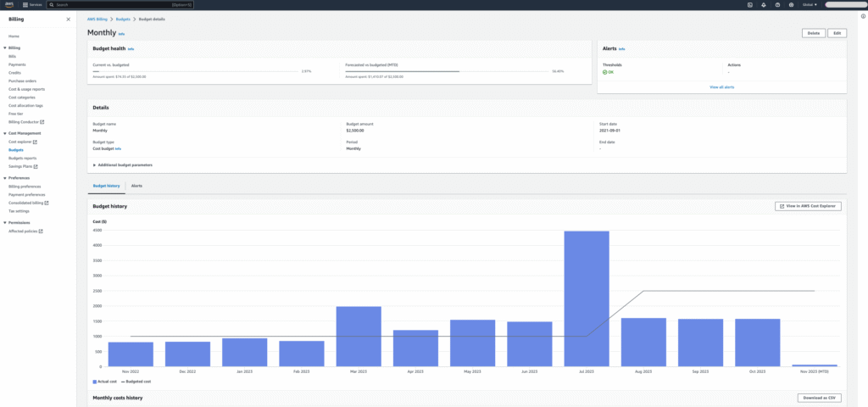Click View all alerts link
The image size is (868, 407).
722,87
